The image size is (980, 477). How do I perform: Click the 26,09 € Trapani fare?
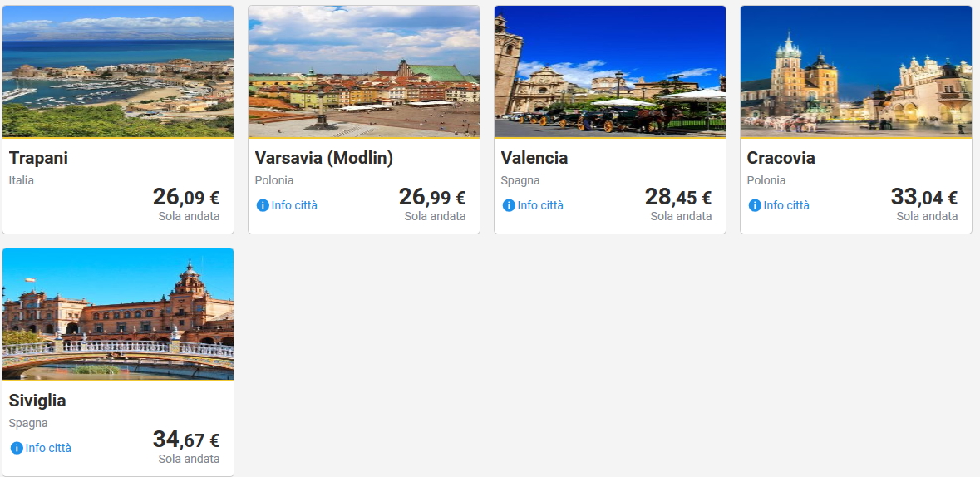pos(186,197)
